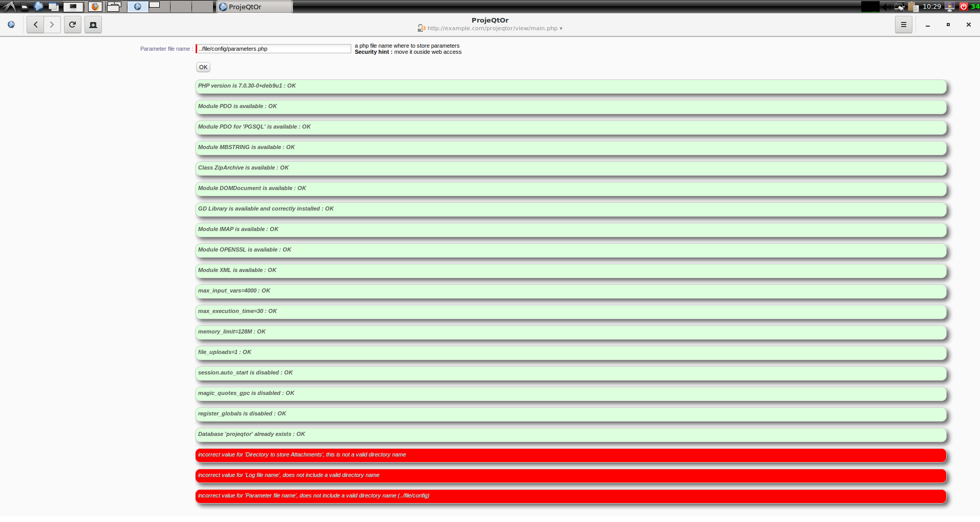The width and height of the screenshot is (980, 522).
Task: Reload the current page
Action: point(73,25)
